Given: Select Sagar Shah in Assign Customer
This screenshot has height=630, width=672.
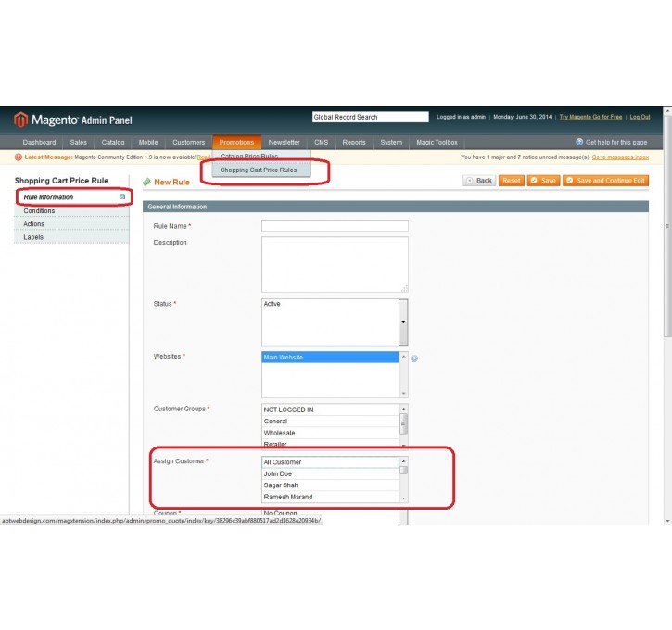Looking at the screenshot, I should point(331,485).
